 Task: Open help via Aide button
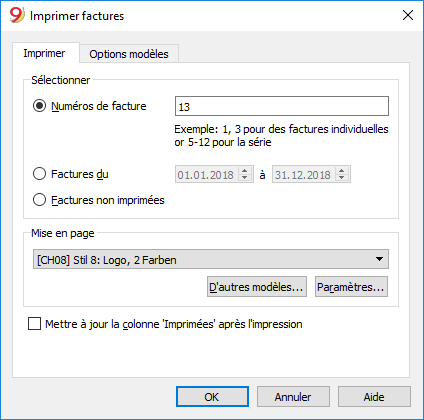coord(374,397)
